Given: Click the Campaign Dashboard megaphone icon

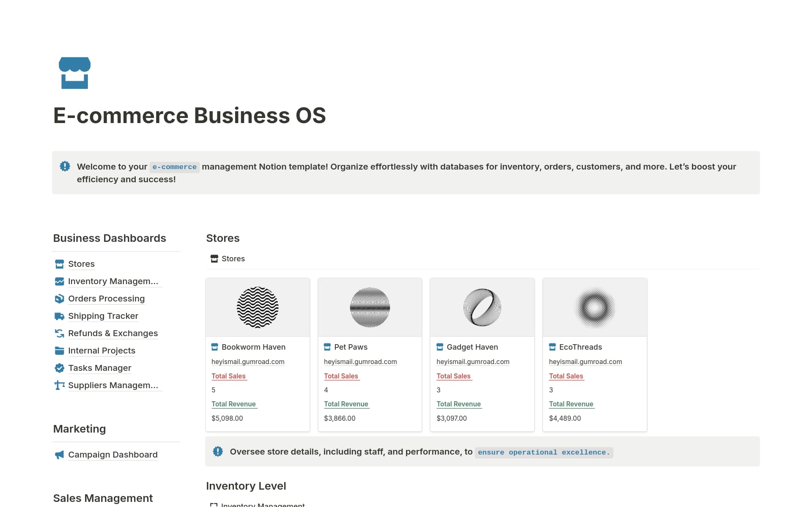Looking at the screenshot, I should pyautogui.click(x=59, y=455).
